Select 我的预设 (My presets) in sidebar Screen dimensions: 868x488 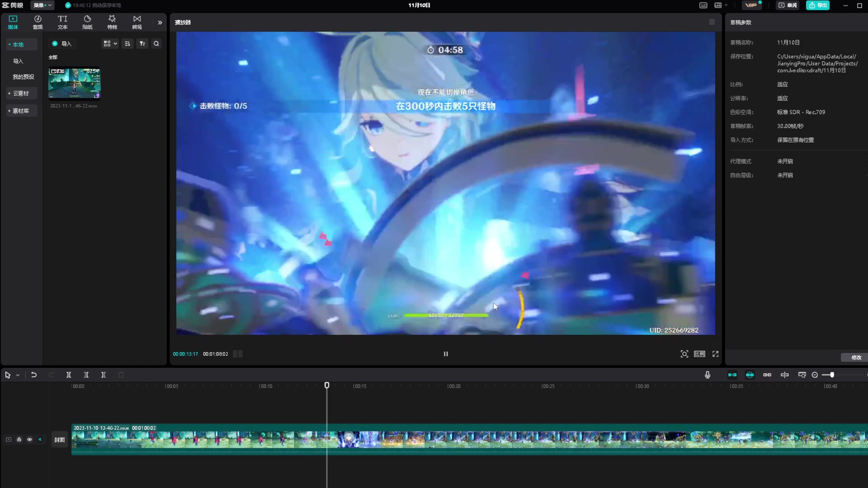coord(24,77)
